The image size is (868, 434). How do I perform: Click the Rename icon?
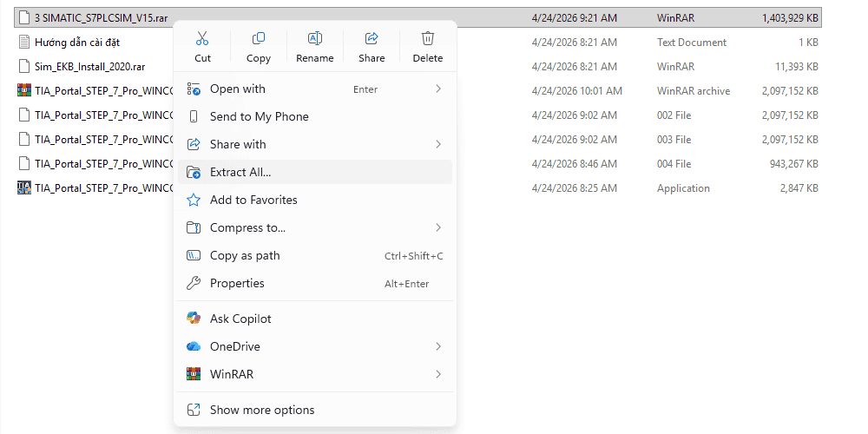315,39
